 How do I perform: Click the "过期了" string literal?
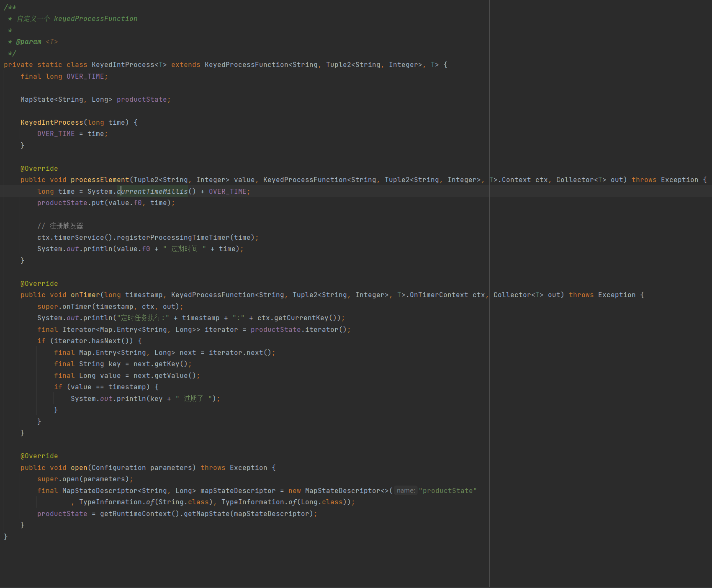click(193, 399)
